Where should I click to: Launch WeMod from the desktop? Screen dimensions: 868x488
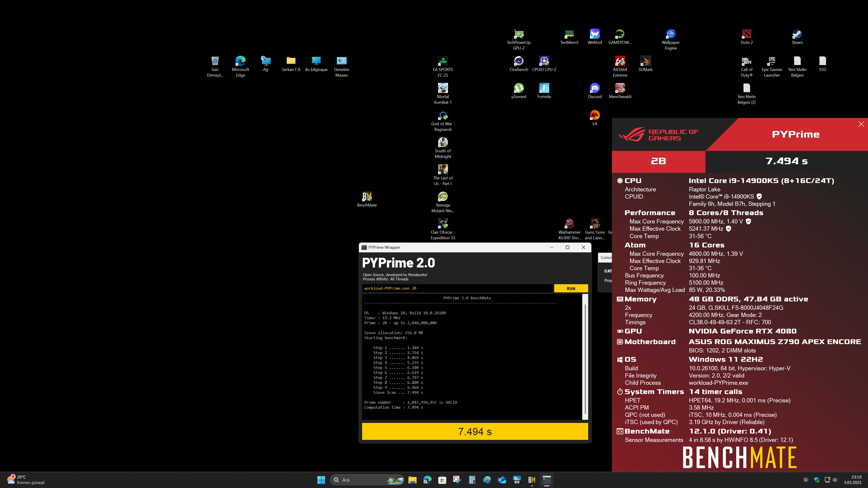tap(594, 37)
